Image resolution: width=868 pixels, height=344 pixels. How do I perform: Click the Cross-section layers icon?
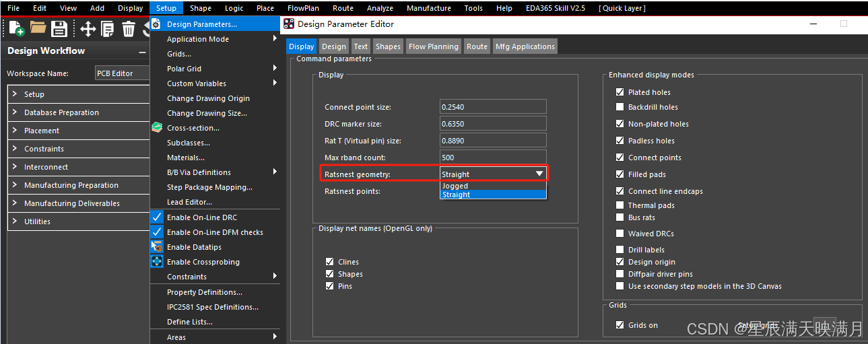point(157,127)
